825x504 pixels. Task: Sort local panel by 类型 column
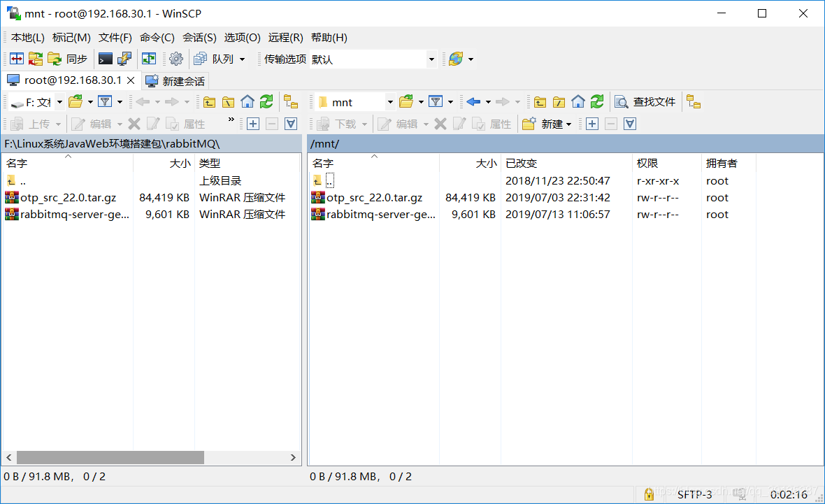(x=246, y=163)
